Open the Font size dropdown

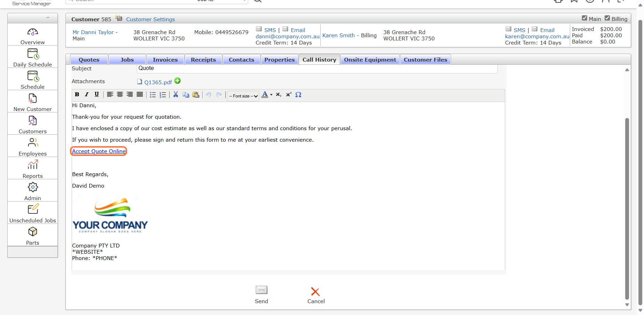243,96
